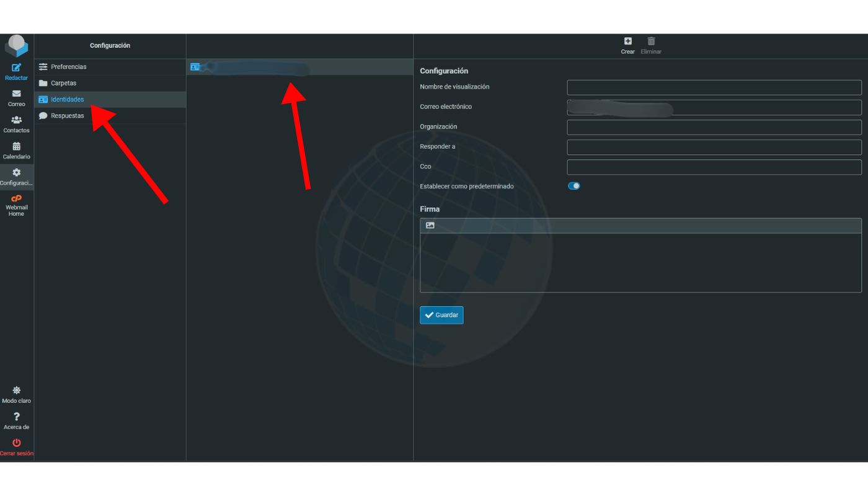This screenshot has width=868, height=496.
Task: Click the Eliminar trash icon
Action: click(x=651, y=42)
